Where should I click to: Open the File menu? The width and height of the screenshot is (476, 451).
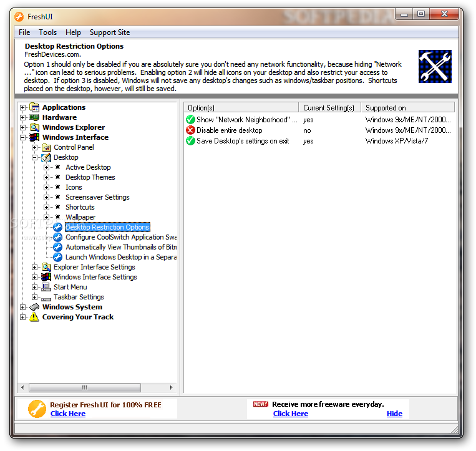click(24, 32)
